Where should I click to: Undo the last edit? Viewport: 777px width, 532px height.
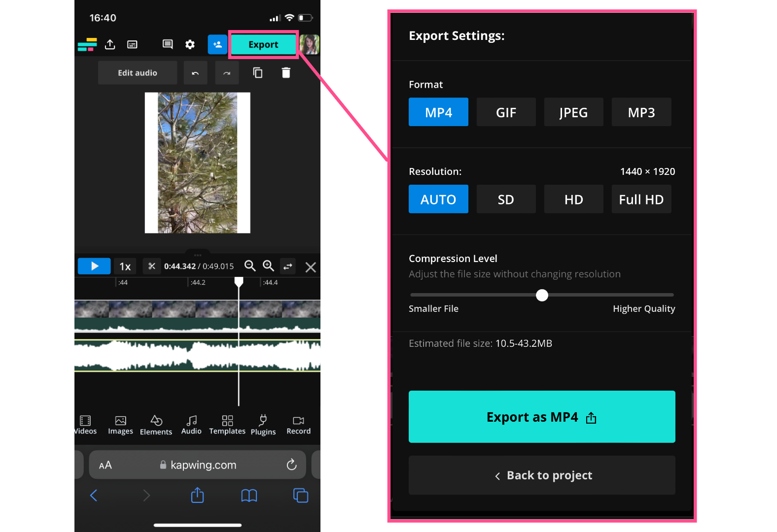(195, 73)
